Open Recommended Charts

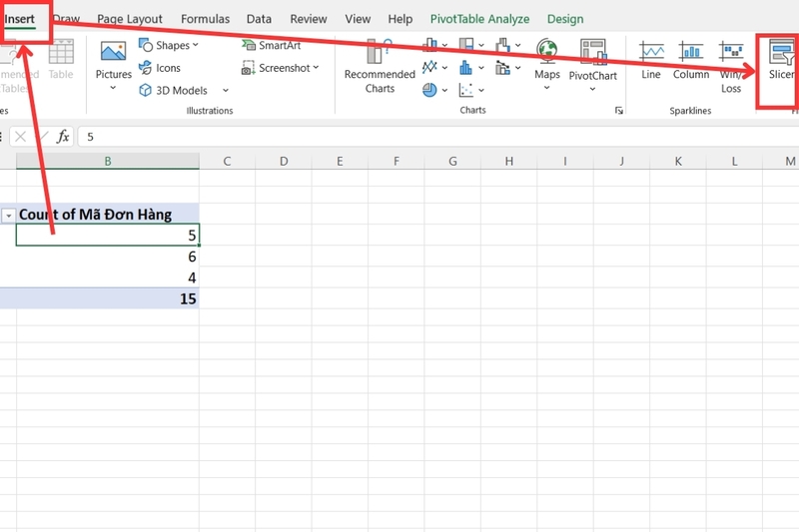(380, 66)
